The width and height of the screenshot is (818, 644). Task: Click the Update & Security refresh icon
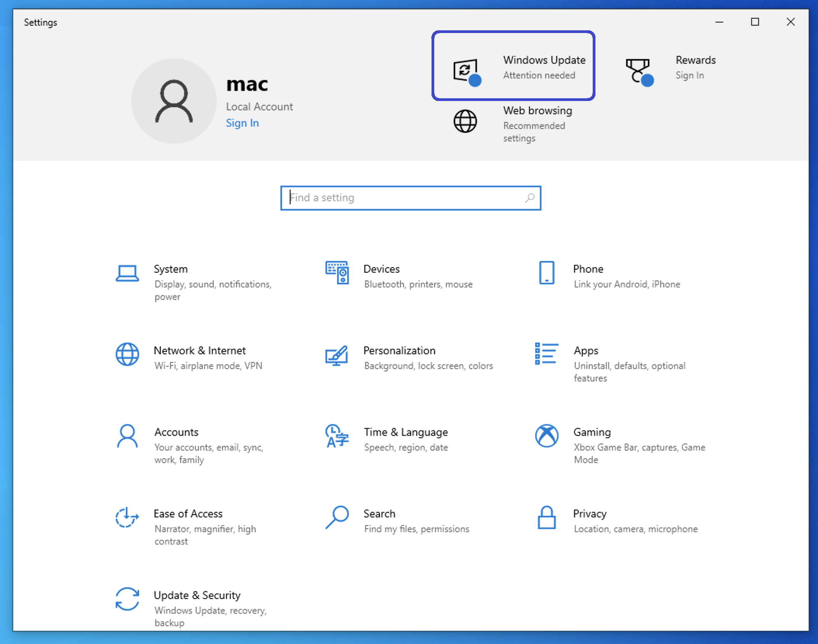point(127,599)
